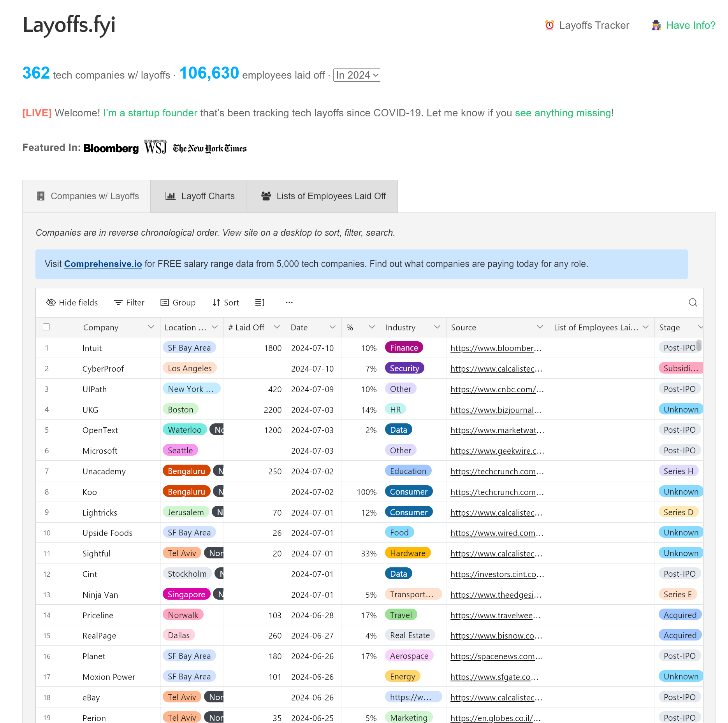Open UKG's bizjournals source link
The image size is (728, 723).
[x=496, y=410]
